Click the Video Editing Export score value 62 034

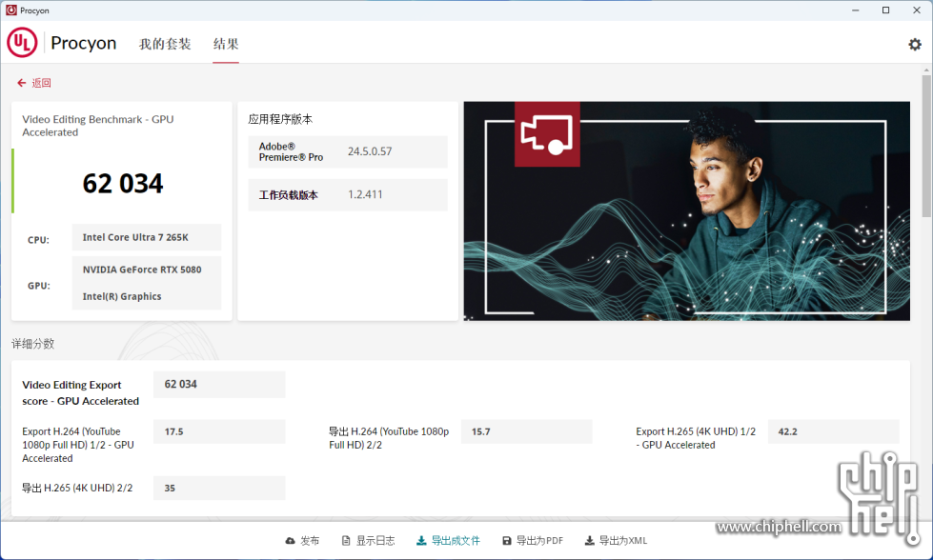pyautogui.click(x=180, y=384)
